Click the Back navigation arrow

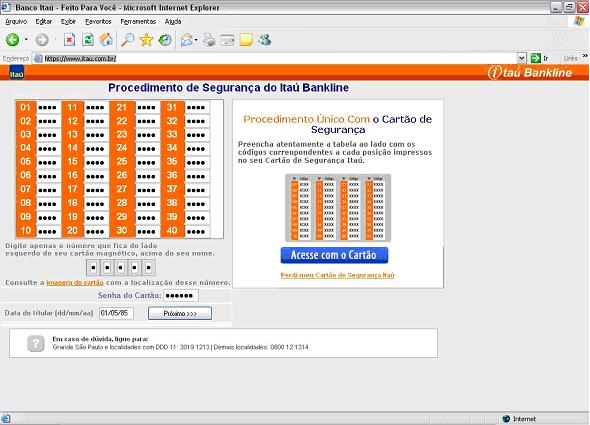tap(12, 40)
